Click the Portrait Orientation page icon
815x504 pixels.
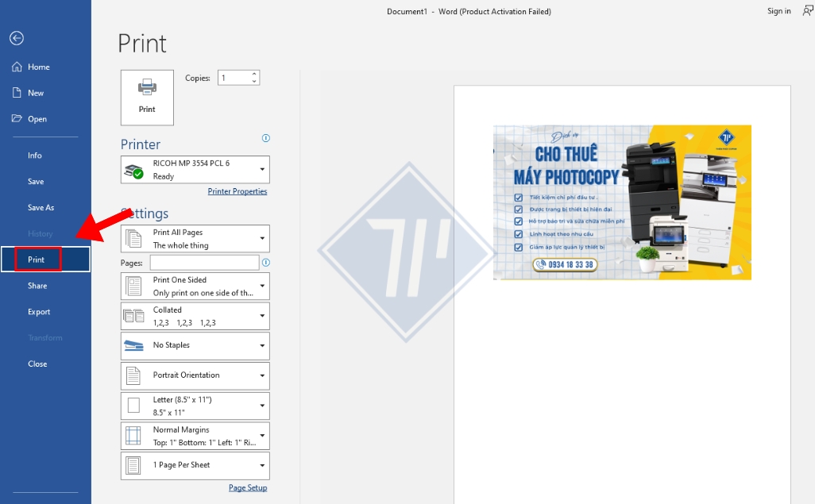pyautogui.click(x=133, y=375)
